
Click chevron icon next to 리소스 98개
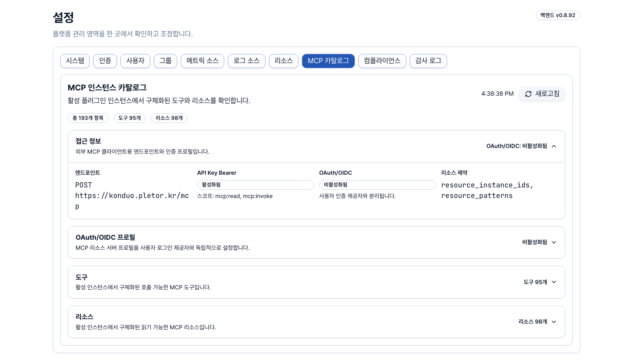[554, 322]
